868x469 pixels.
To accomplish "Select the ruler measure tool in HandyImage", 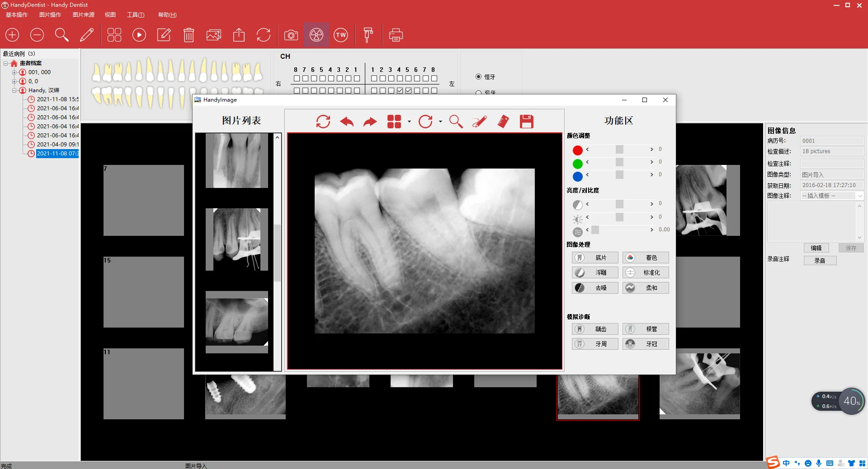I will [x=503, y=122].
